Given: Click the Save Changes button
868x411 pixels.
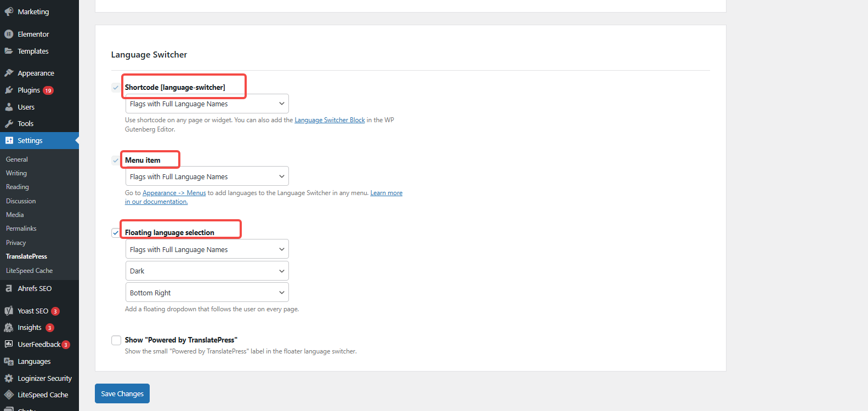Looking at the screenshot, I should click(x=122, y=393).
